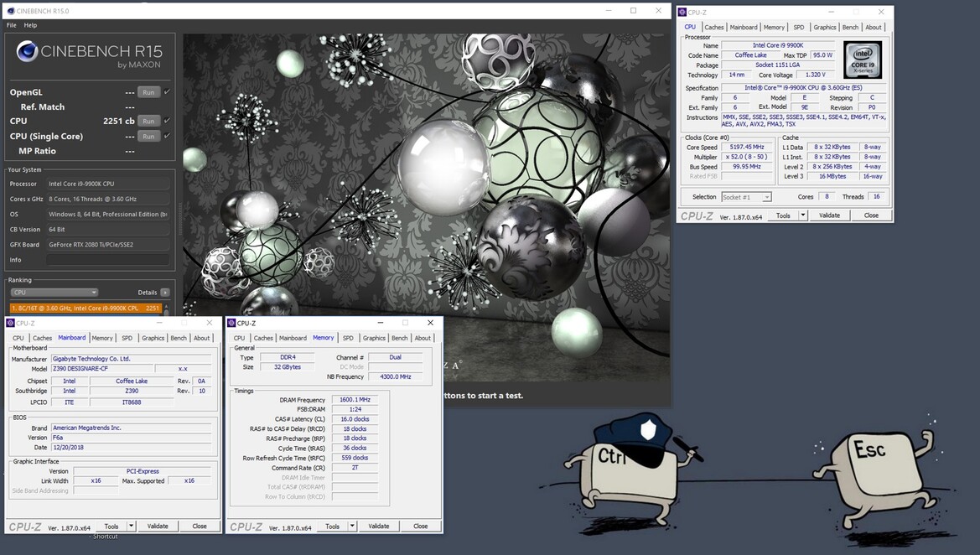Screen dimensions: 980x555
Task: Open the Tools dropdown arrow in CPU-Z Mainboard window
Action: [132, 526]
